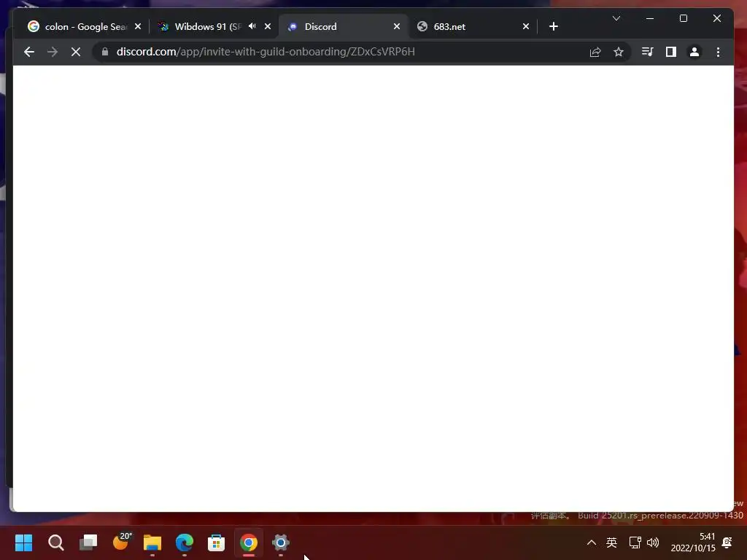Switch the input language indicator 英
Image resolution: width=747 pixels, height=560 pixels.
click(x=612, y=542)
